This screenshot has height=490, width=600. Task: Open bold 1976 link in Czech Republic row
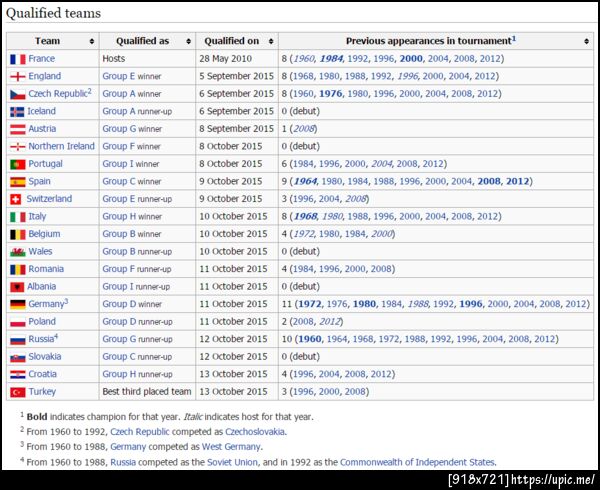pos(331,94)
